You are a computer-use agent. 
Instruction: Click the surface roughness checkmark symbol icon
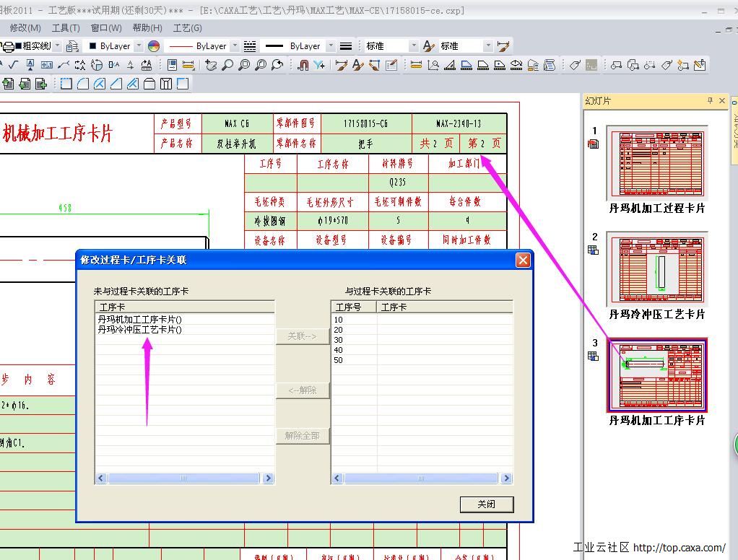click(x=13, y=65)
